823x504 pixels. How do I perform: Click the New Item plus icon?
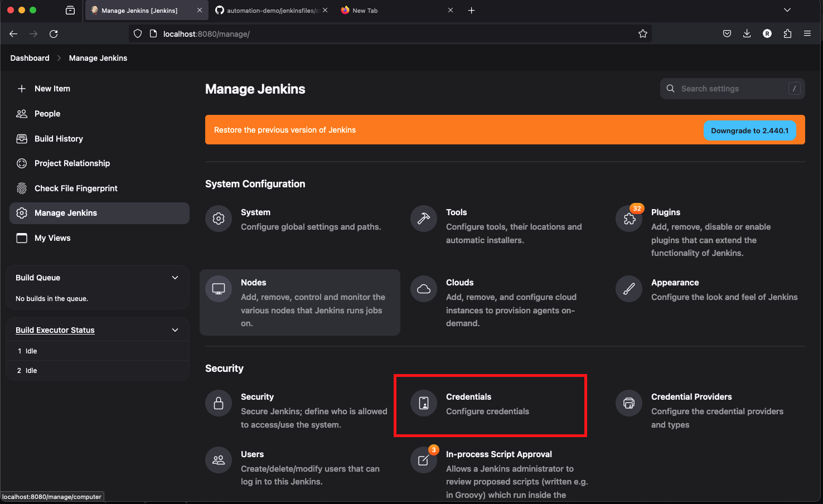point(22,89)
